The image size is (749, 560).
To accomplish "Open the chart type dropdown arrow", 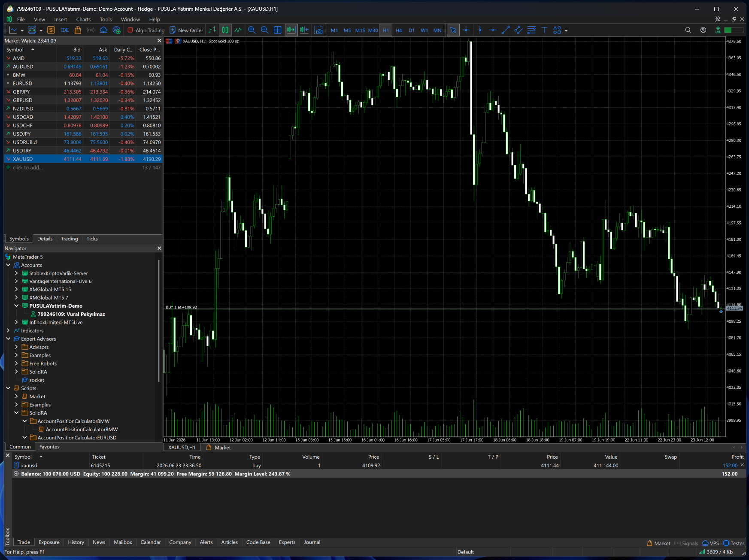I will pyautogui.click(x=22, y=30).
